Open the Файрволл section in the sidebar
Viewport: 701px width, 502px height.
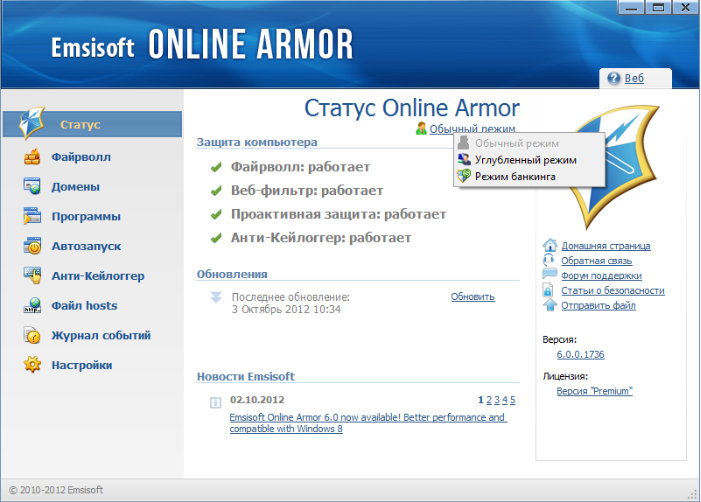pos(81,157)
